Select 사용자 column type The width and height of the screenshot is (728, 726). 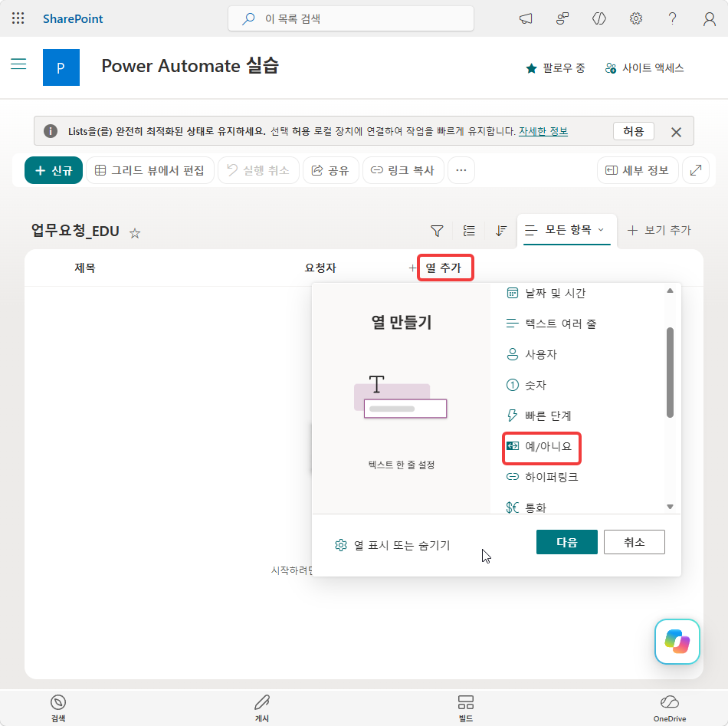coord(531,354)
